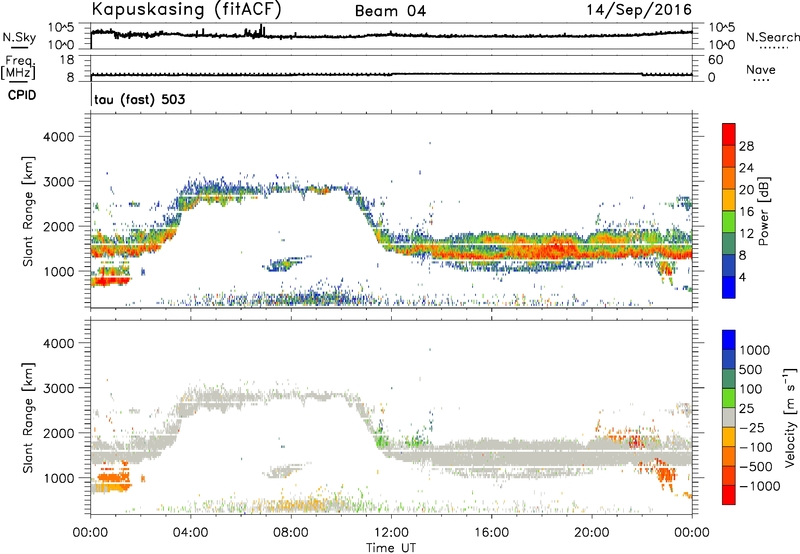Click the 'CPID' label

[22, 95]
